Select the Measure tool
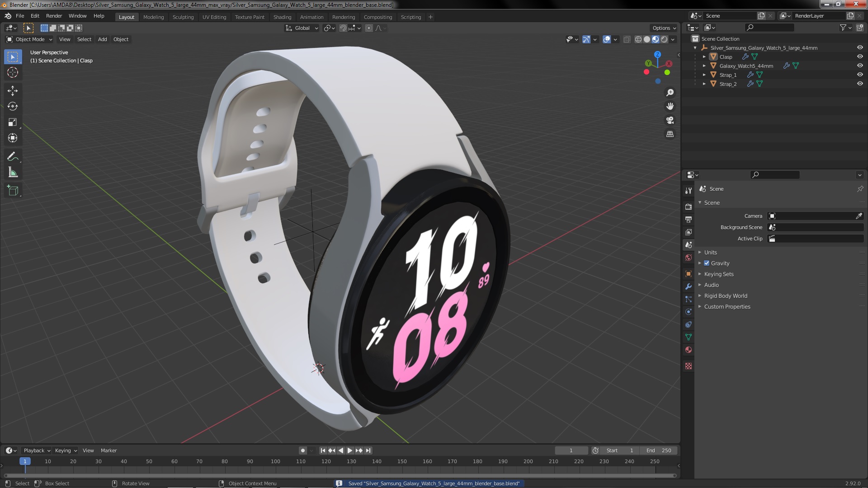Viewport: 868px width, 488px height. click(13, 173)
